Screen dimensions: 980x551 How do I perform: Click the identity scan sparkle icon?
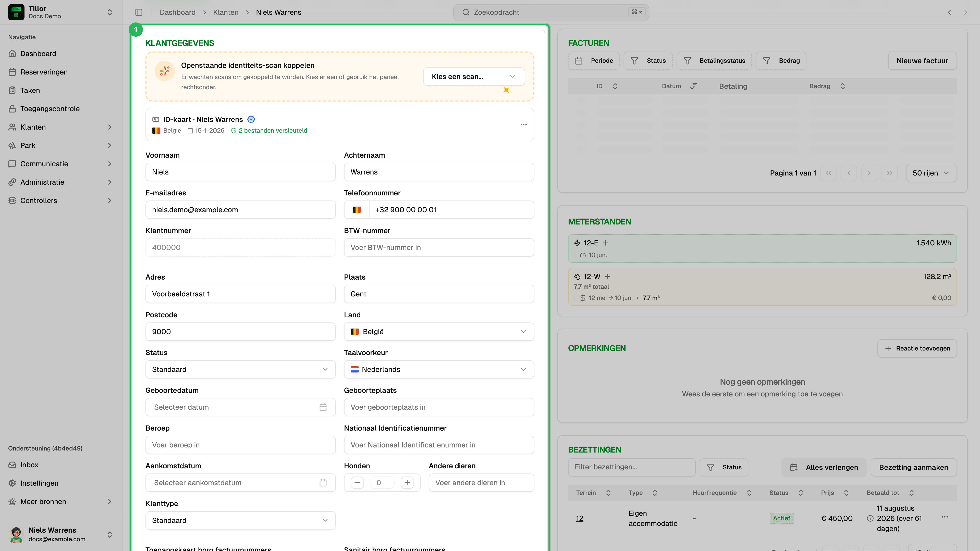(x=165, y=71)
